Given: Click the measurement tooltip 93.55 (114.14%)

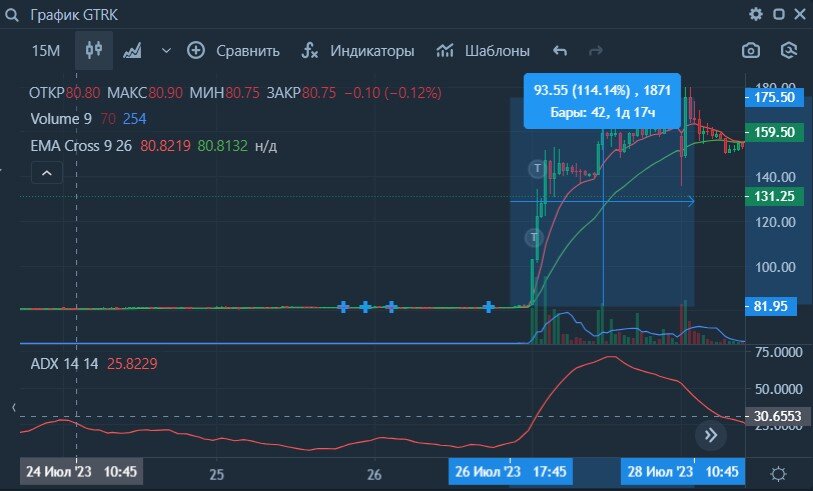Looking at the screenshot, I should tap(602, 101).
